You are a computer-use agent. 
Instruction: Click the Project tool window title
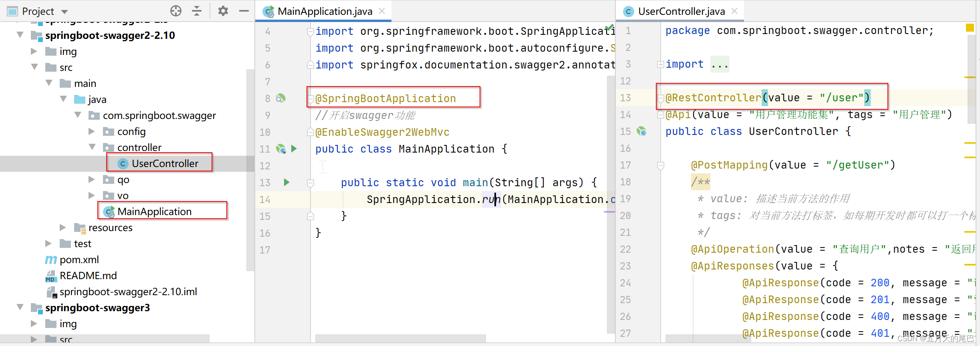38,11
